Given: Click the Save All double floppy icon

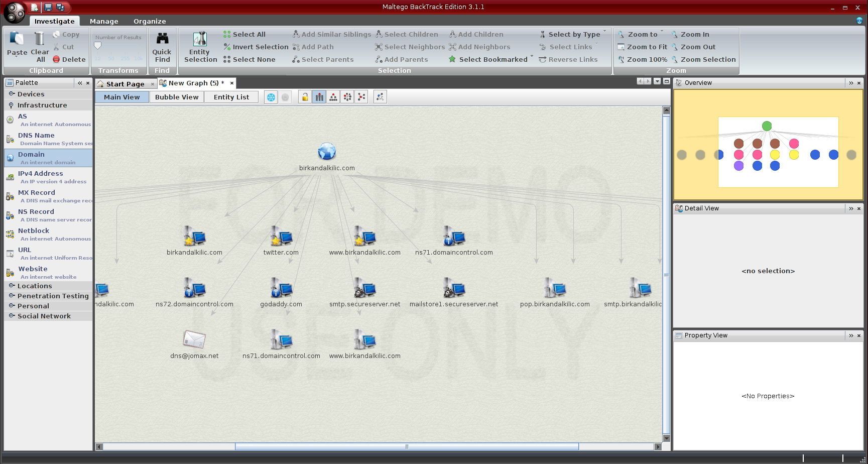Looking at the screenshot, I should point(60,7).
